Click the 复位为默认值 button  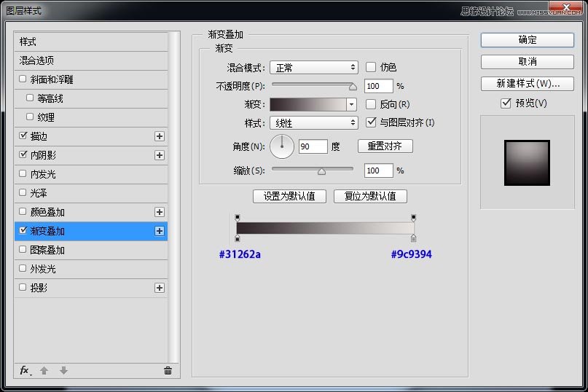(370, 196)
